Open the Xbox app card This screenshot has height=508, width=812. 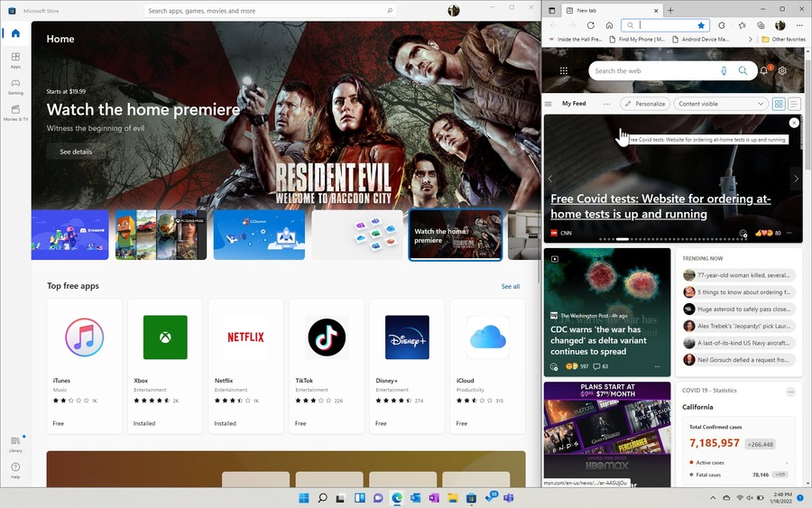[x=165, y=365]
